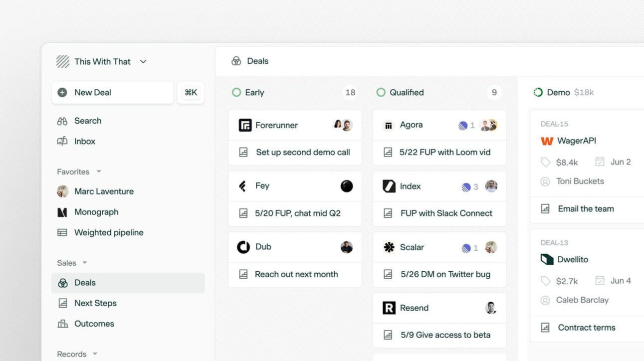Image resolution: width=644 pixels, height=361 pixels.
Task: Click the Next Steps sidebar icon
Action: coord(63,303)
